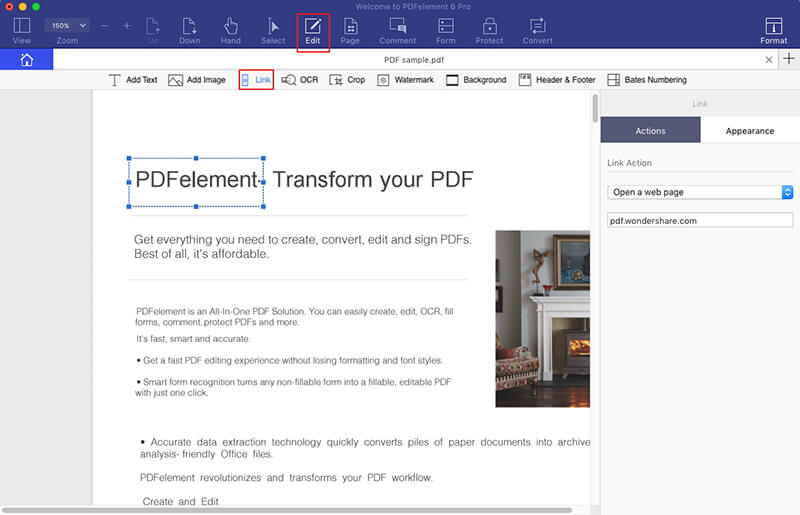Close the PDF sample.pdf tab

768,60
